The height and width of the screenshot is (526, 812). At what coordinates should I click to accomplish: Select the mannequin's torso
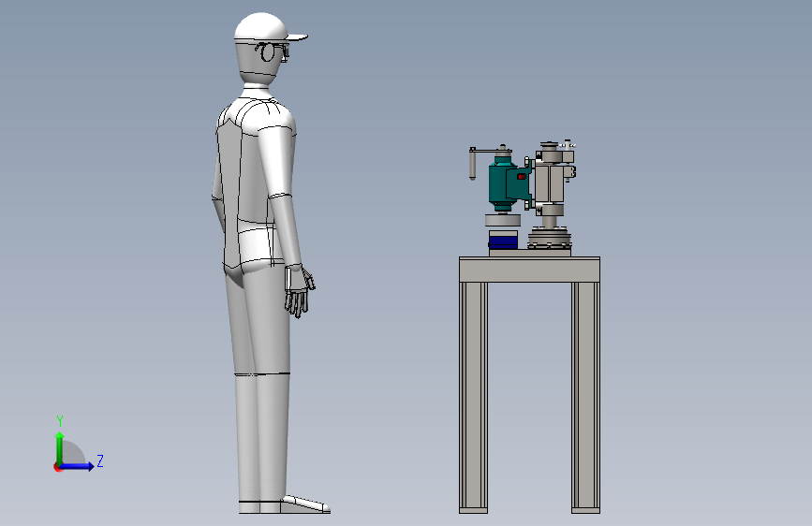(x=254, y=182)
